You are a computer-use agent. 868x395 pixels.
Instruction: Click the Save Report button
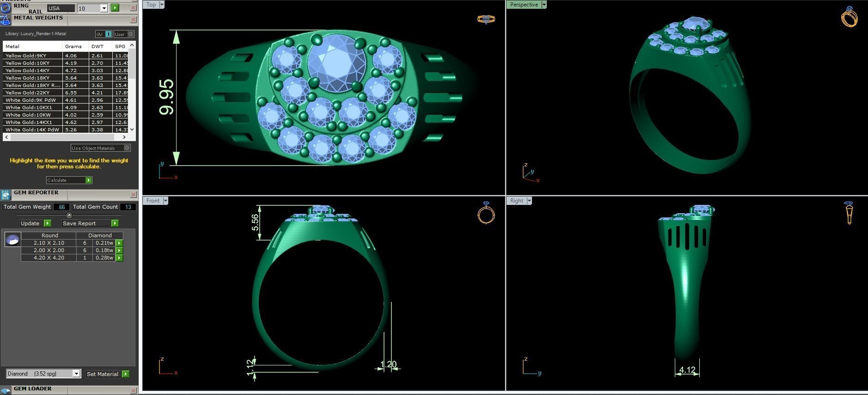pos(86,223)
